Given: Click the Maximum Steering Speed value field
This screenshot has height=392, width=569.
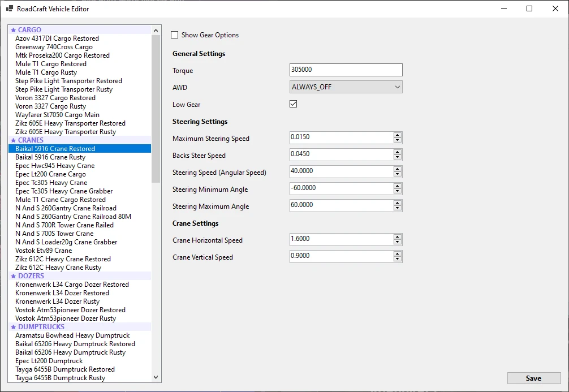Looking at the screenshot, I should click(x=341, y=137).
